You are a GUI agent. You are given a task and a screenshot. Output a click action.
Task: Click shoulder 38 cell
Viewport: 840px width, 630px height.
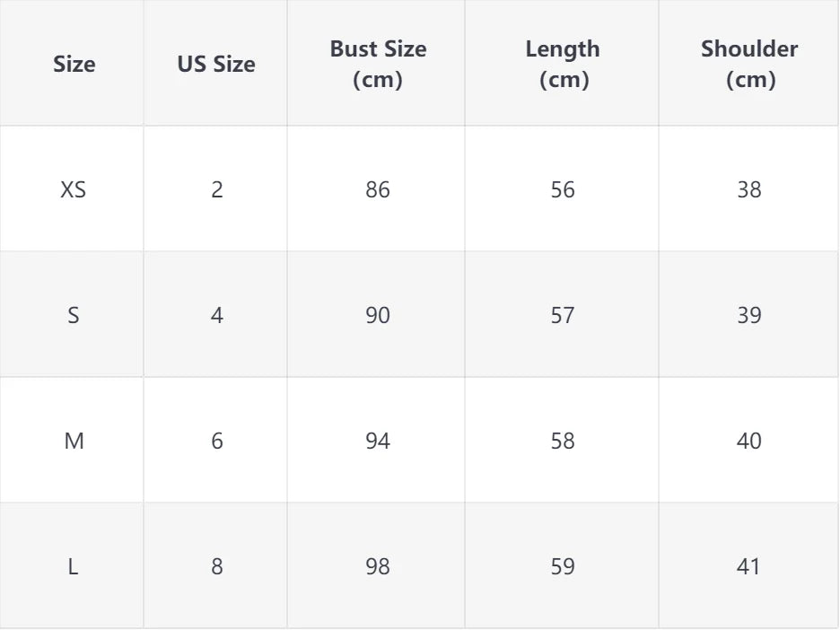point(749,189)
